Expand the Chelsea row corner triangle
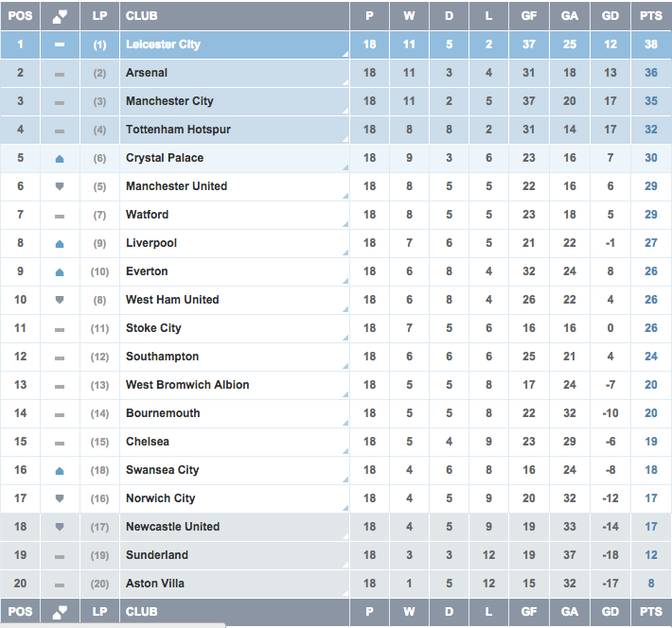Screen dimensions: 672x628 coord(345,451)
